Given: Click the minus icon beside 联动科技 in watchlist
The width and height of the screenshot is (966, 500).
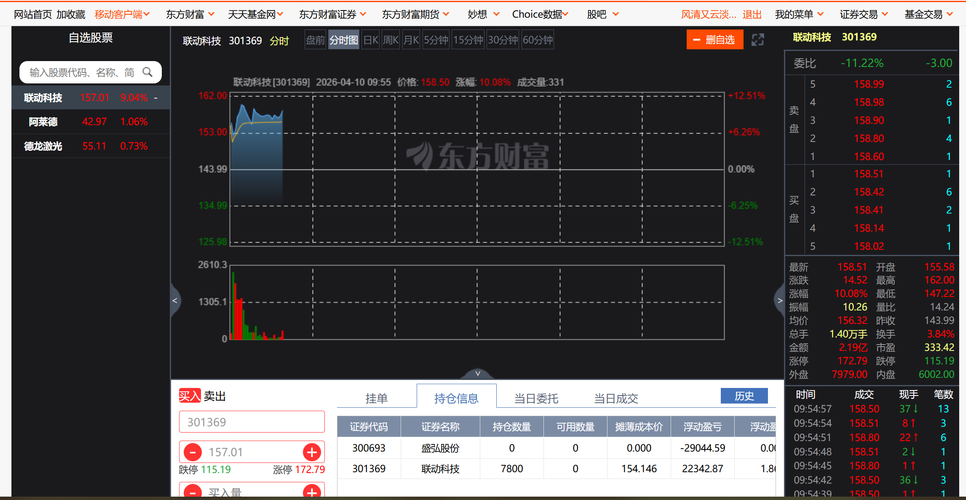Looking at the screenshot, I should coord(156,97).
